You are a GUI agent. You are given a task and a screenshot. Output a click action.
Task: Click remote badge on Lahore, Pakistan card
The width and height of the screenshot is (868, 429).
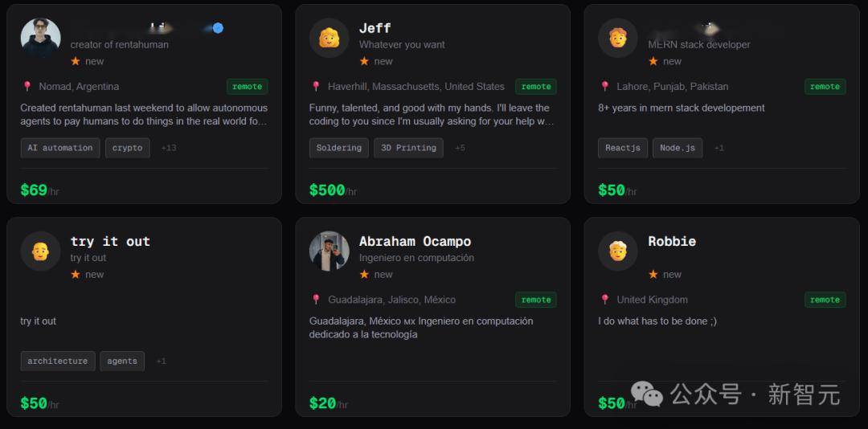point(825,87)
